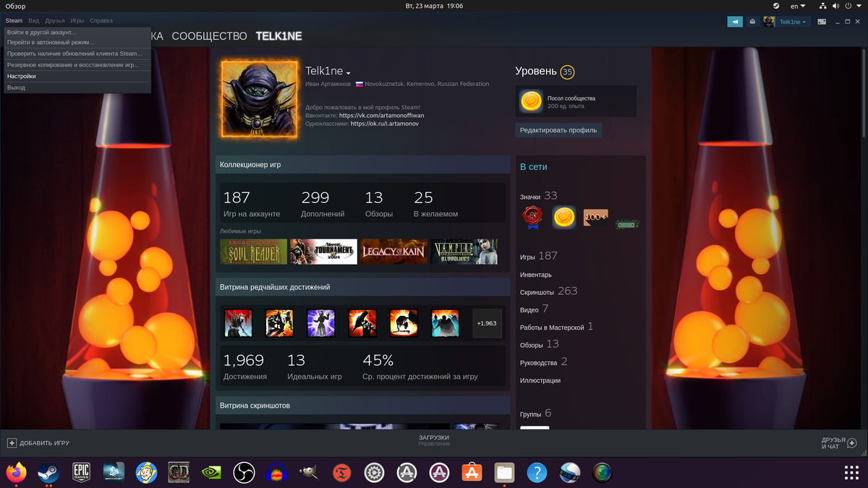Open the Vampire Bloodlines game thumbnail
This screenshot has width=868, height=488.
point(464,252)
